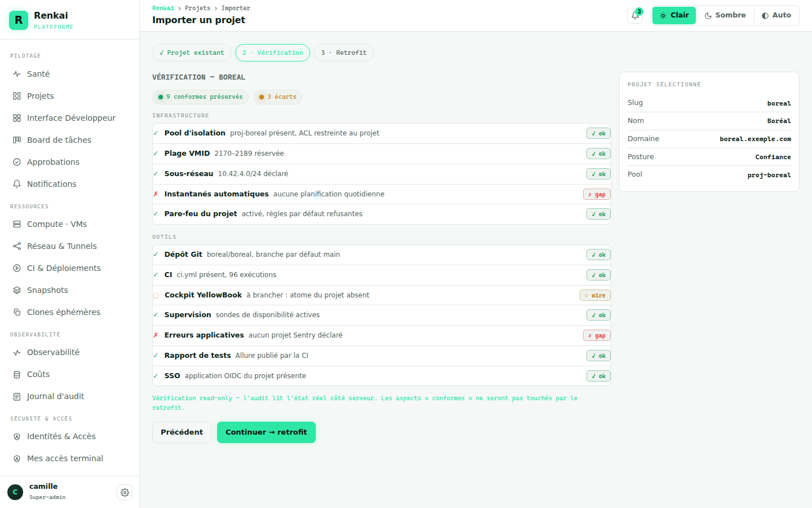The width and height of the screenshot is (812, 508).
Task: Click the Santé pulse icon
Action: pyautogui.click(x=17, y=74)
